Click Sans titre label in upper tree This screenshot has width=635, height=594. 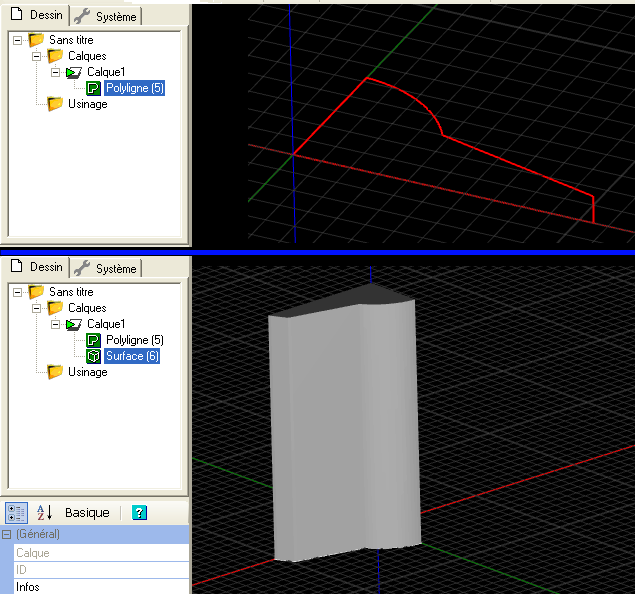pyautogui.click(x=71, y=40)
